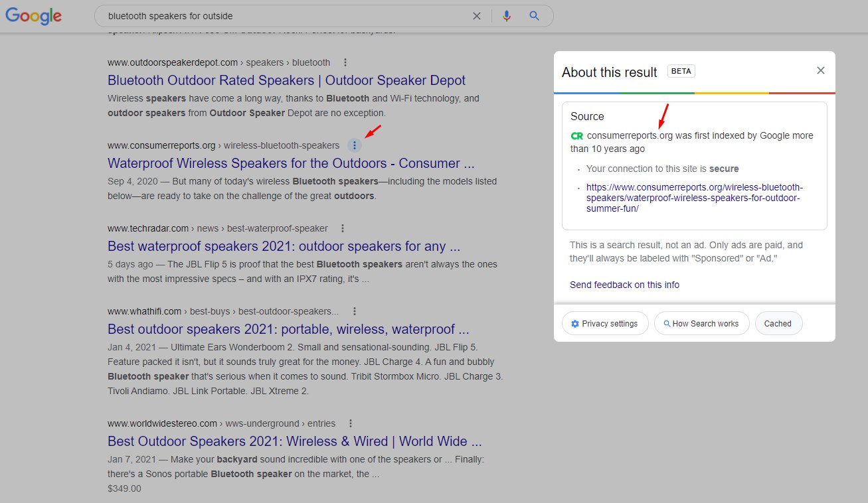Screen dimensions: 868x503
Task: Click the CR Consumer Reports favicon
Action: click(x=577, y=135)
